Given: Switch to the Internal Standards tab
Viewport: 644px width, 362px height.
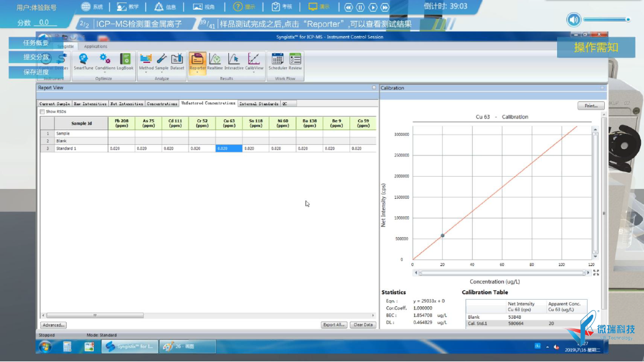Looking at the screenshot, I should (259, 104).
